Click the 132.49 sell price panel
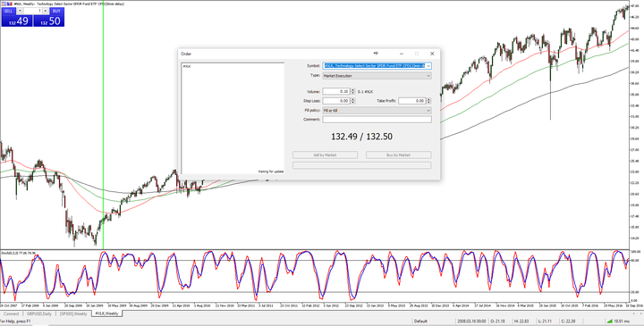This screenshot has height=326, width=644. (17, 21)
